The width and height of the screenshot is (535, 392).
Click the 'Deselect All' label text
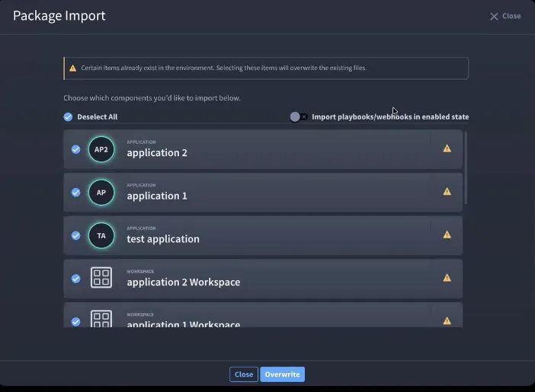[98, 117]
